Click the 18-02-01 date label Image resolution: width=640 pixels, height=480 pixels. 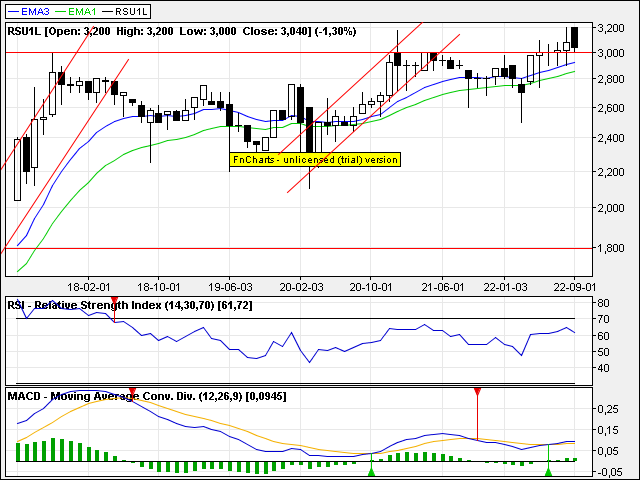pos(88,287)
